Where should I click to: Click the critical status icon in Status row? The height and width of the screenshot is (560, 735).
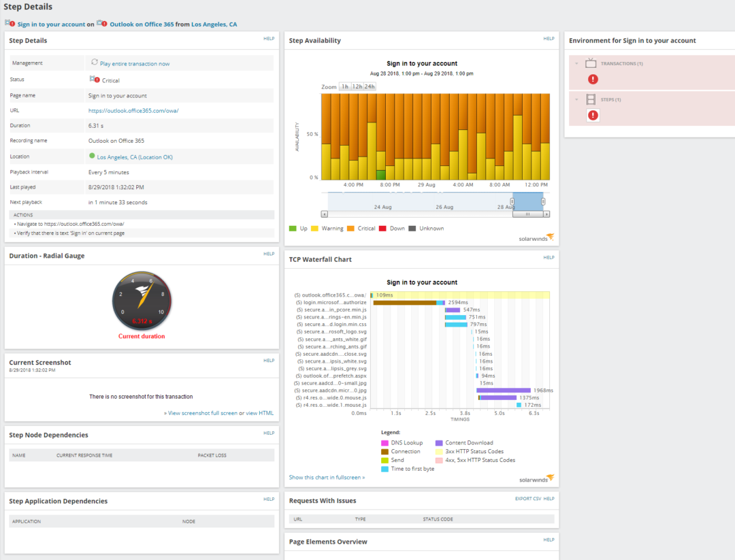click(x=95, y=80)
